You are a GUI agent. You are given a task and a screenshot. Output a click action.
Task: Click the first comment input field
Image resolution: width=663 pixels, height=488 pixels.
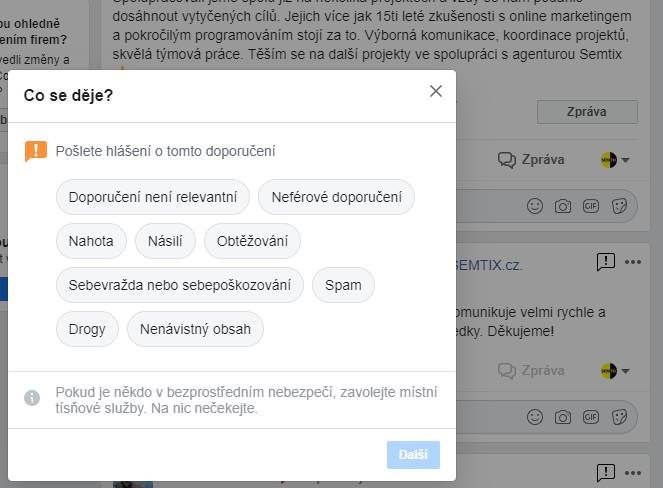tap(546, 206)
